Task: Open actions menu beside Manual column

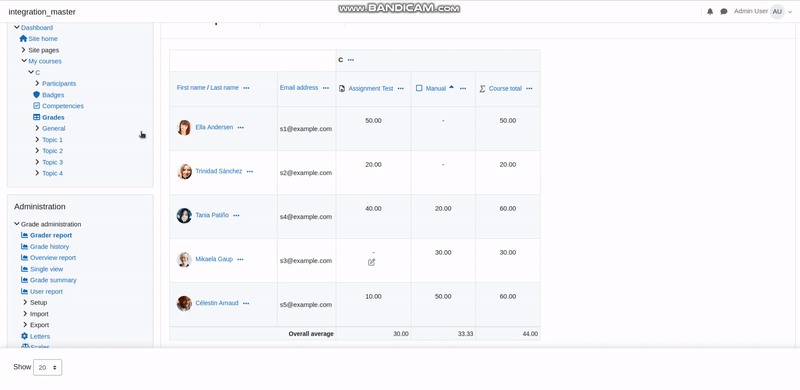Action: (463, 88)
